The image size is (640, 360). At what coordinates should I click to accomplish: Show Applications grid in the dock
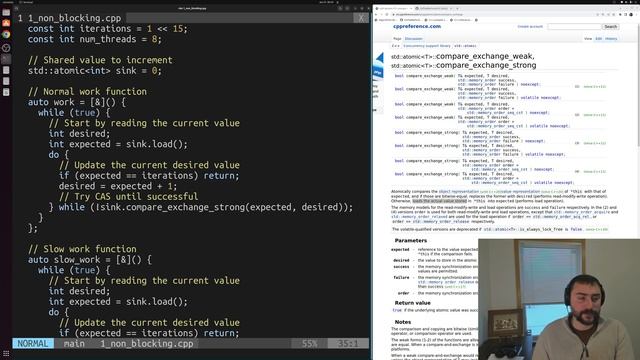[6, 353]
